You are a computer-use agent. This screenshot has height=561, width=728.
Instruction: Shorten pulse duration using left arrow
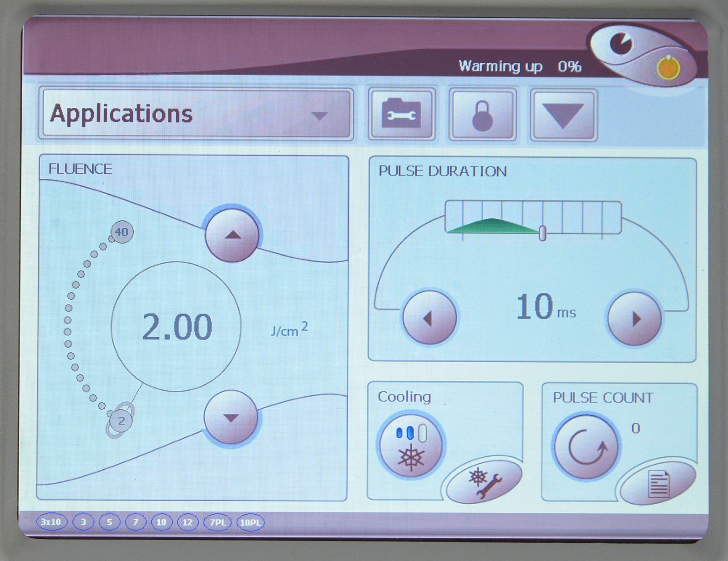tap(429, 318)
